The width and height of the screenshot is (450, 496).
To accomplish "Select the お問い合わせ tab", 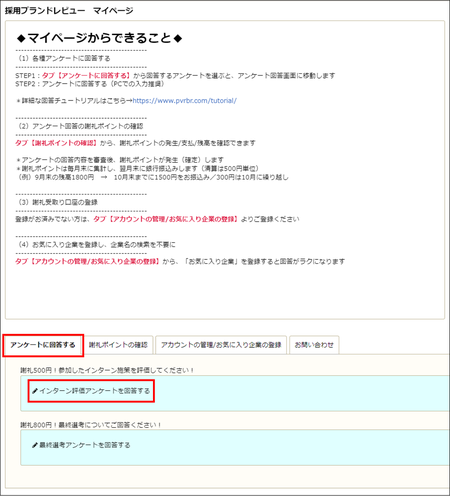I will pos(314,345).
